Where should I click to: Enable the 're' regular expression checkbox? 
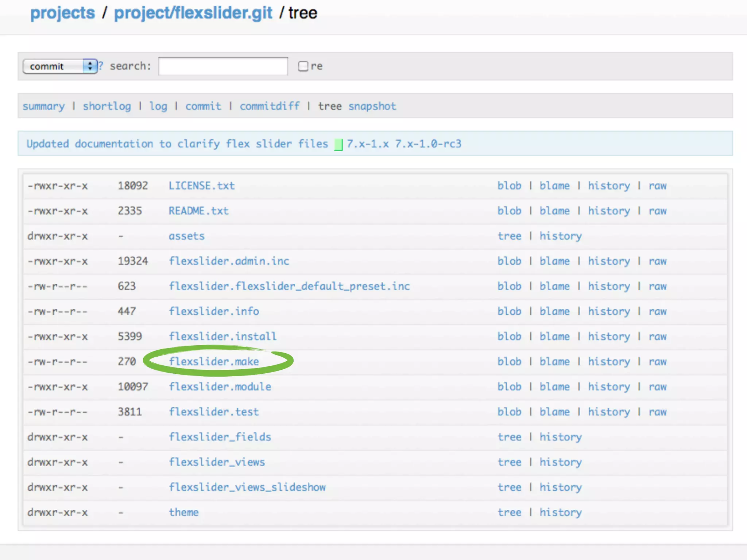[303, 66]
